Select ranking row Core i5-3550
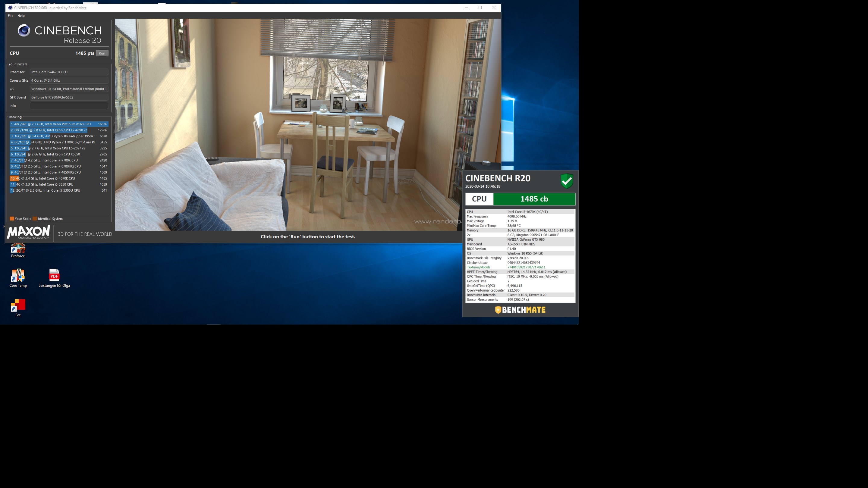Viewport: 868px width, 488px height. coord(59,185)
